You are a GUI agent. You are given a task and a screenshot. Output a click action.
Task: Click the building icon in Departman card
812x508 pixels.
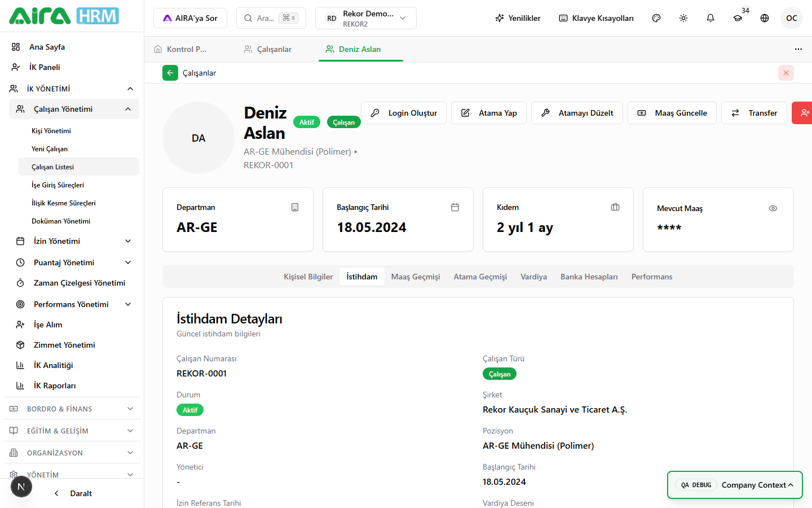[x=295, y=207]
